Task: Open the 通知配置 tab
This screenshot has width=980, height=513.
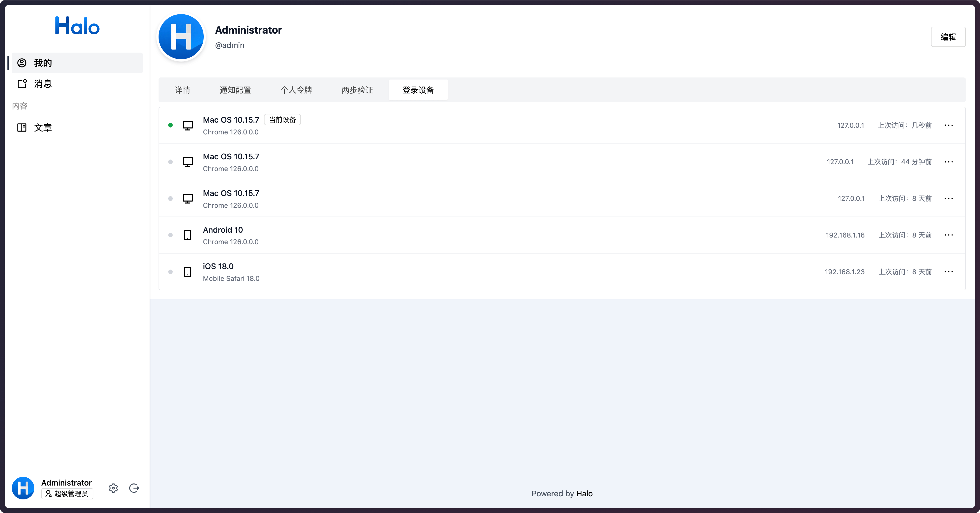Action: [235, 90]
